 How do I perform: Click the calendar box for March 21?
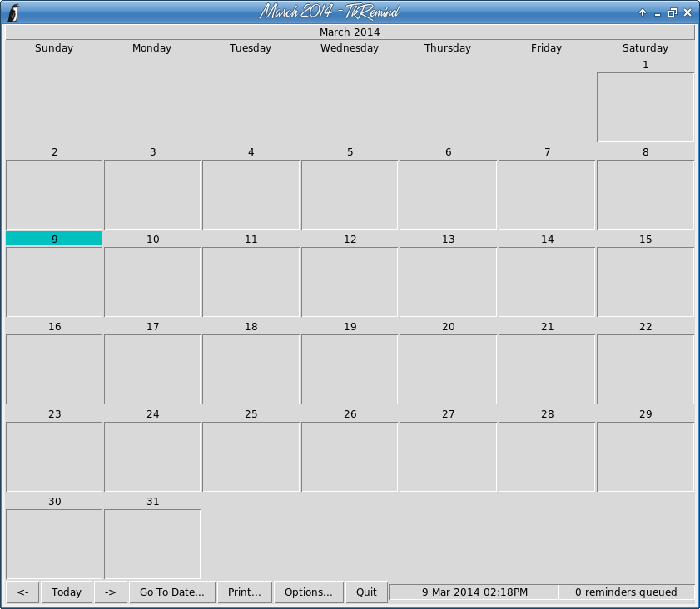coord(547,369)
